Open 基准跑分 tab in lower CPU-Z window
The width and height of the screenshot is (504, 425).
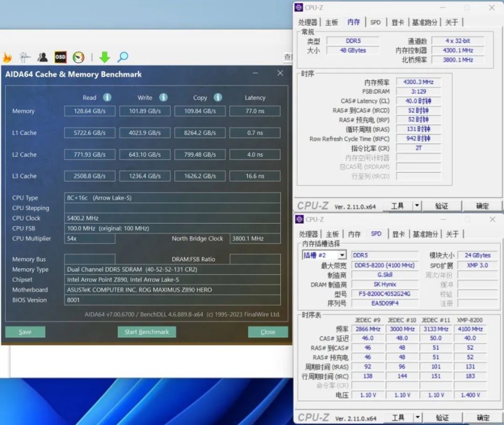point(424,234)
